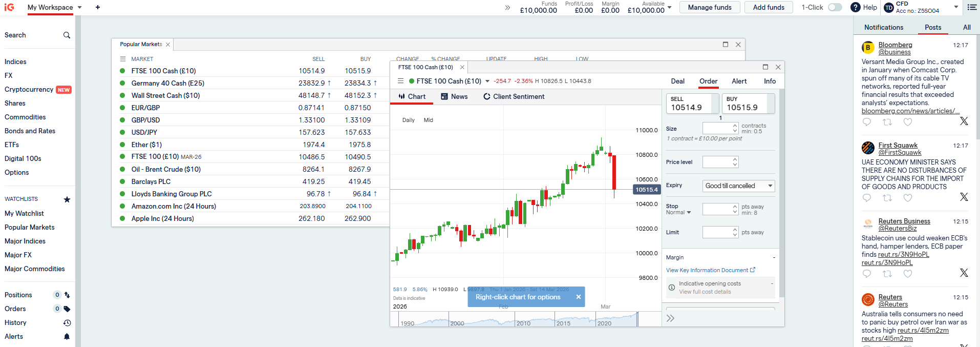This screenshot has width=980, height=347.
Task: Open the Help question mark icon
Action: pos(855,7)
